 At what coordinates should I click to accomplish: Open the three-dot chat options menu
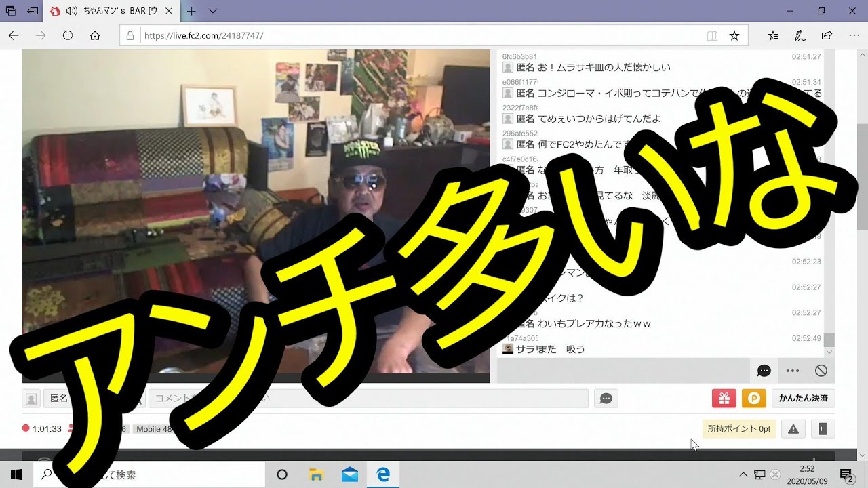pos(793,371)
